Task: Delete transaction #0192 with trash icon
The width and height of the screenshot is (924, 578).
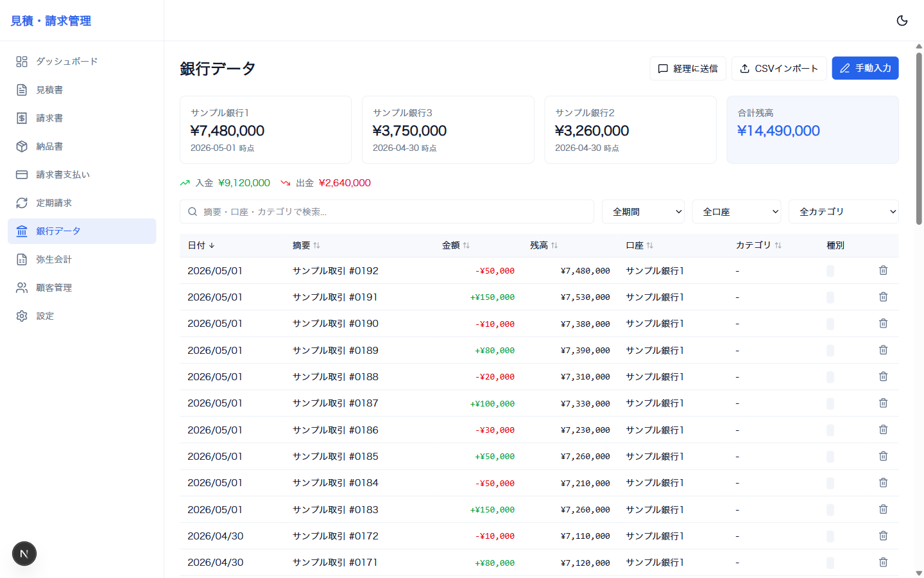Action: coord(883,270)
